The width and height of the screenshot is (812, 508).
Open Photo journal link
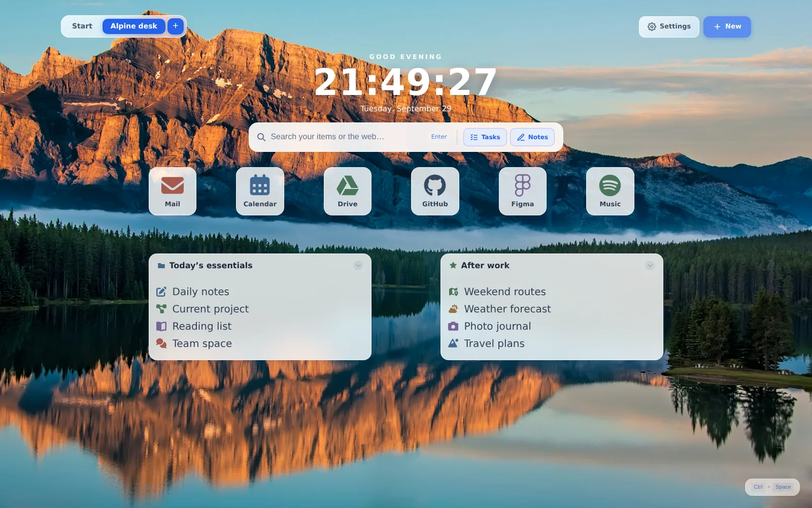coord(497,326)
